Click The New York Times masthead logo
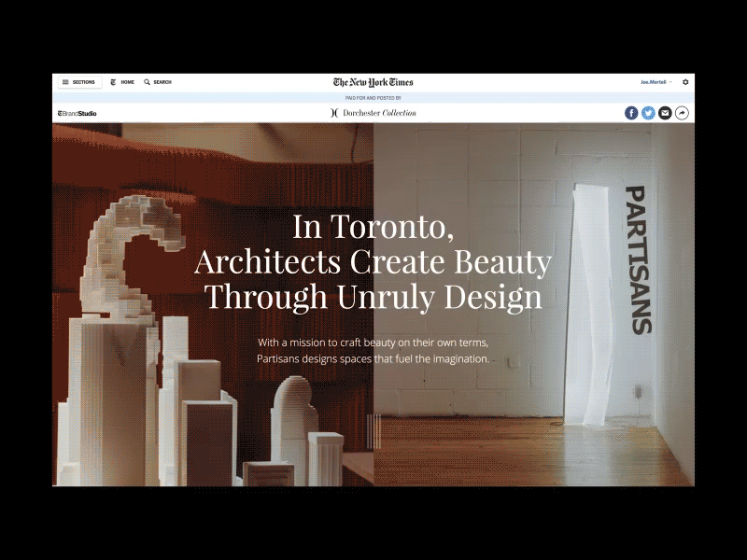 click(x=373, y=82)
